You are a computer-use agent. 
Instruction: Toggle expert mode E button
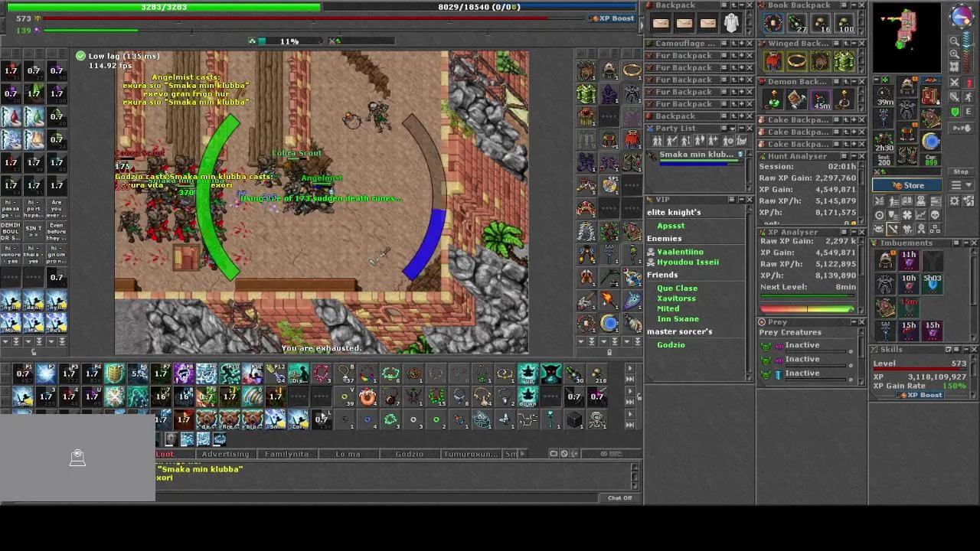coord(969,112)
